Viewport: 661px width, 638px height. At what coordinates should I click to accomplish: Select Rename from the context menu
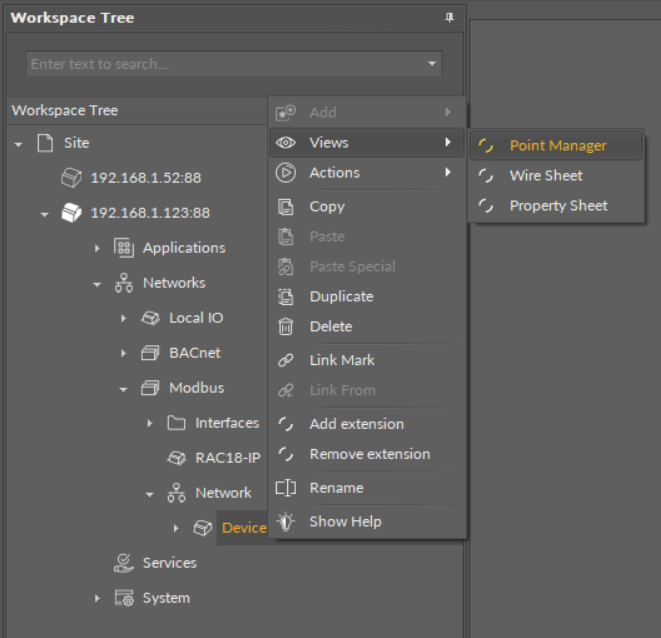336,488
